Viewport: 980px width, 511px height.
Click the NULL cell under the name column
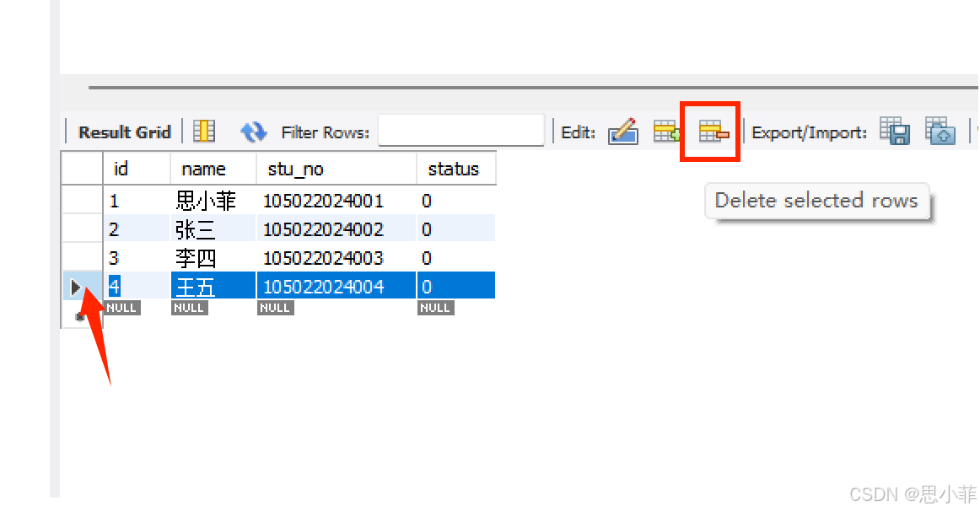pos(189,308)
